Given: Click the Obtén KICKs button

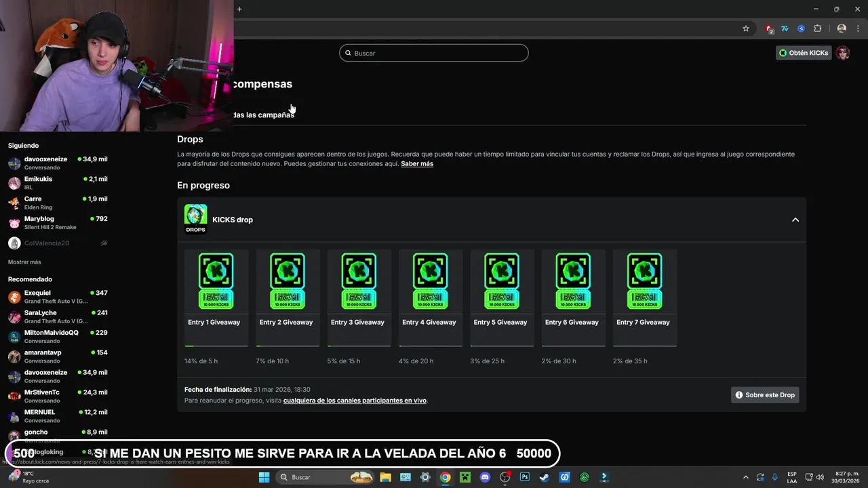Looking at the screenshot, I should pyautogui.click(x=804, y=53).
